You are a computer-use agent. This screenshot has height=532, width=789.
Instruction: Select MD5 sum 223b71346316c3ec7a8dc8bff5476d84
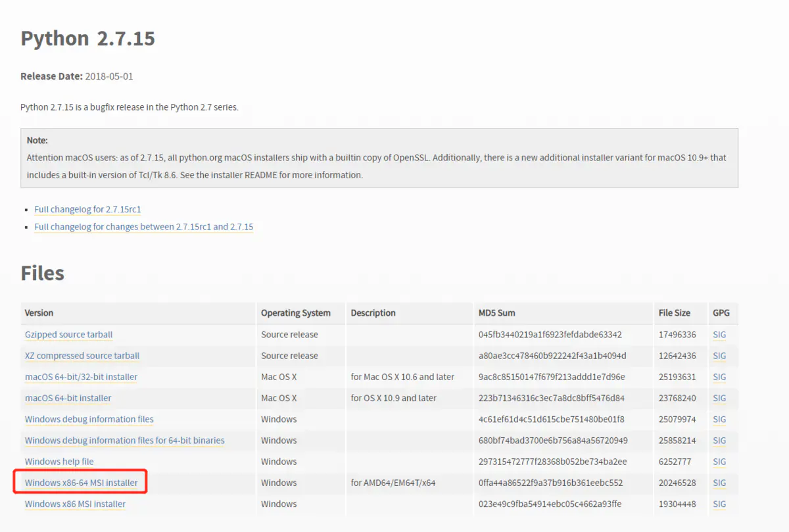[x=552, y=398]
